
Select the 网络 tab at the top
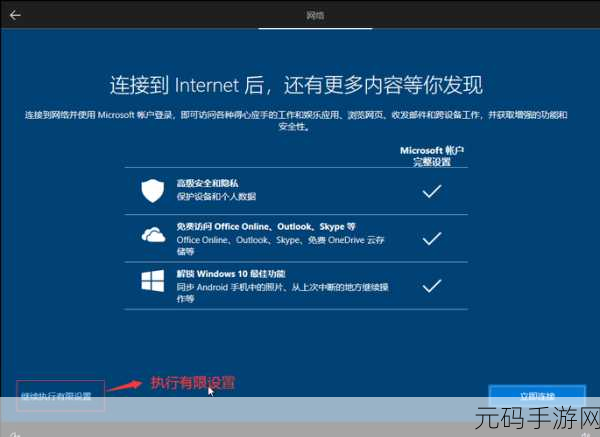click(315, 15)
